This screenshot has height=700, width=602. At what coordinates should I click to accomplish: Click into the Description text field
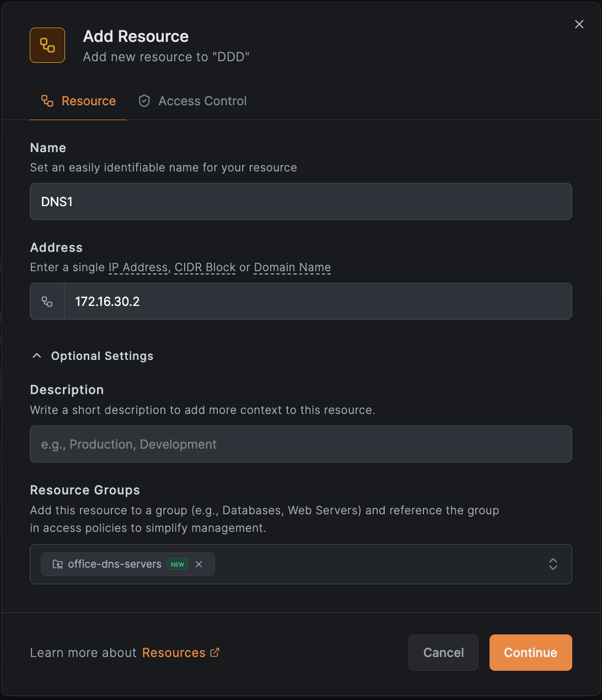(300, 444)
